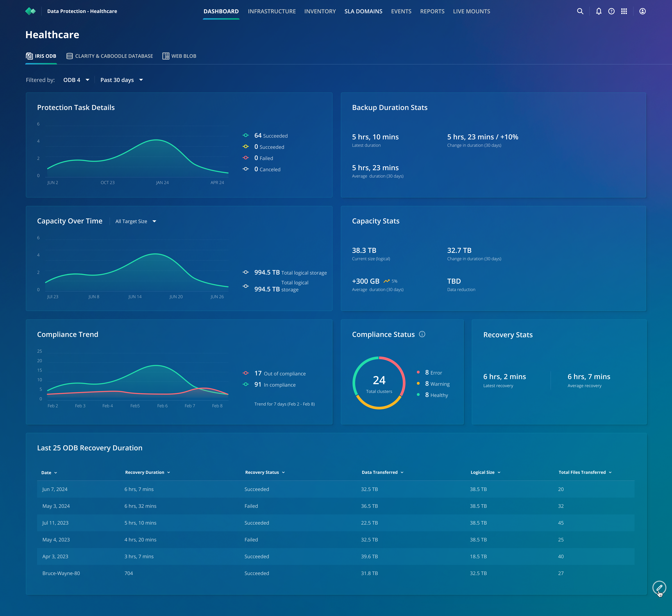
Task: Switch to the Web Blob tab
Action: [x=179, y=56]
